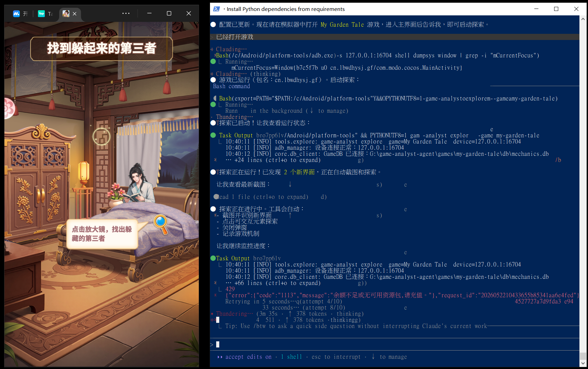Click the terminal scrollbar down arrow
Viewport: 588px width, 369px height.
(583, 364)
